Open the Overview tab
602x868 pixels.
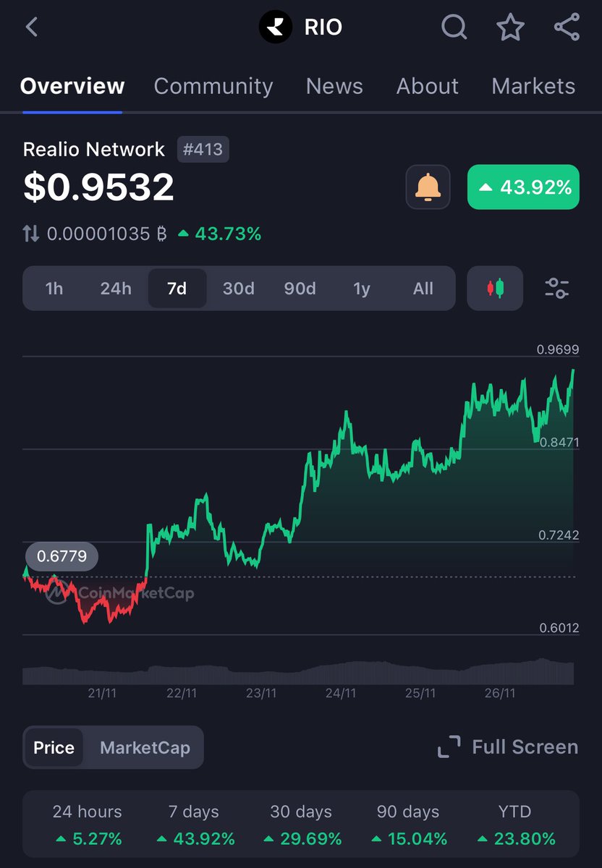coord(72,86)
